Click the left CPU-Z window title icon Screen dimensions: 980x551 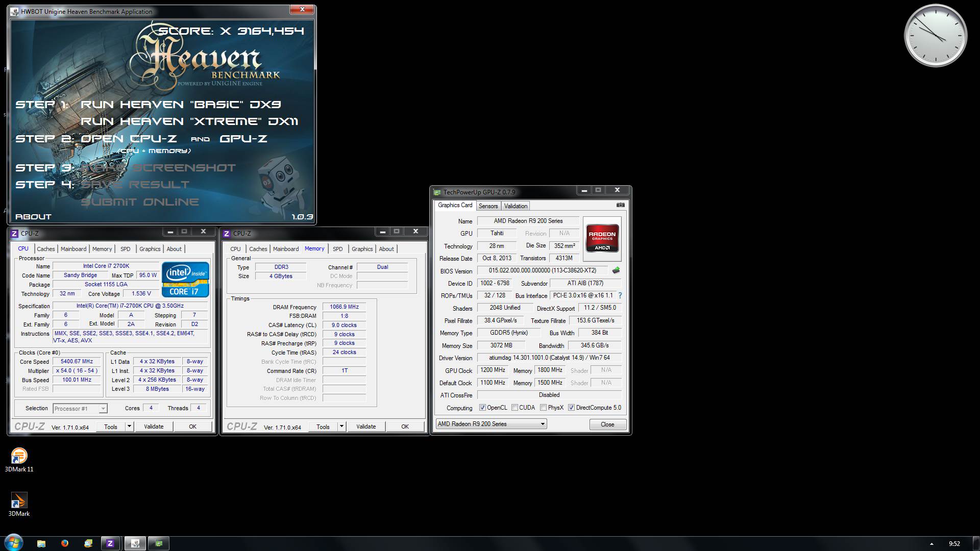tap(14, 234)
